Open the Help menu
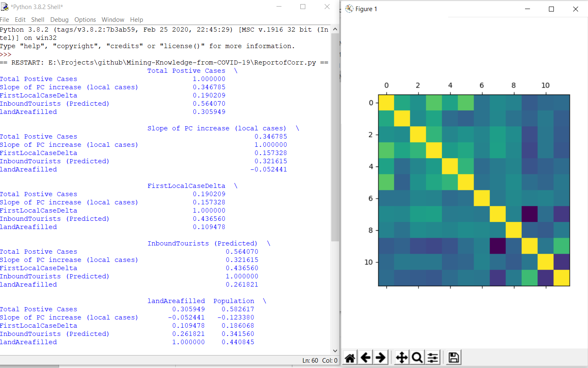 click(x=136, y=20)
